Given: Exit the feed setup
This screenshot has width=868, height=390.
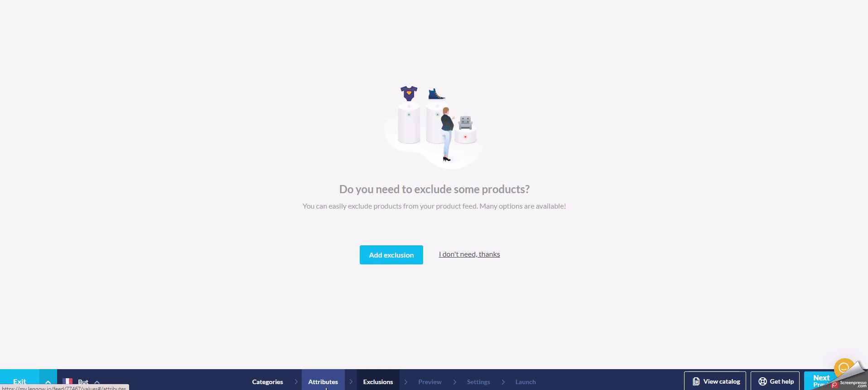Looking at the screenshot, I should point(19,381).
